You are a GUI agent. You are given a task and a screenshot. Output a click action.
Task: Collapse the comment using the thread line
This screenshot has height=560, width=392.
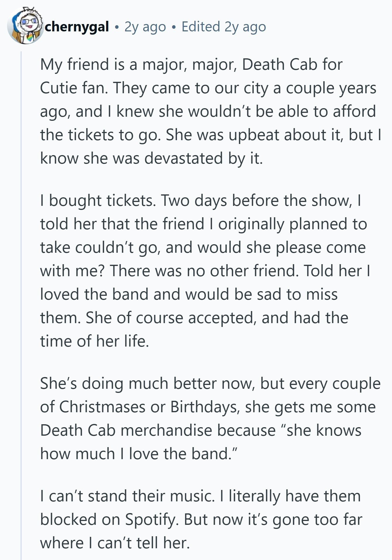point(21,293)
